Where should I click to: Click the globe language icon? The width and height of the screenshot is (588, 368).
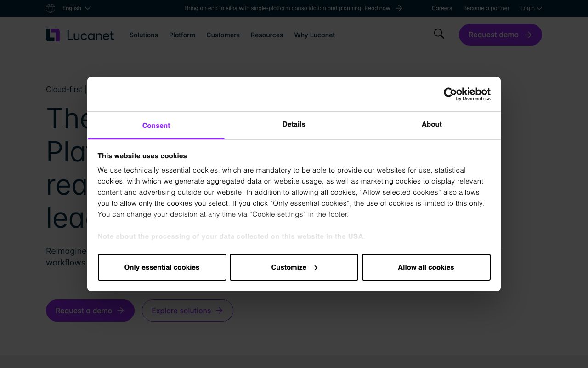(51, 8)
